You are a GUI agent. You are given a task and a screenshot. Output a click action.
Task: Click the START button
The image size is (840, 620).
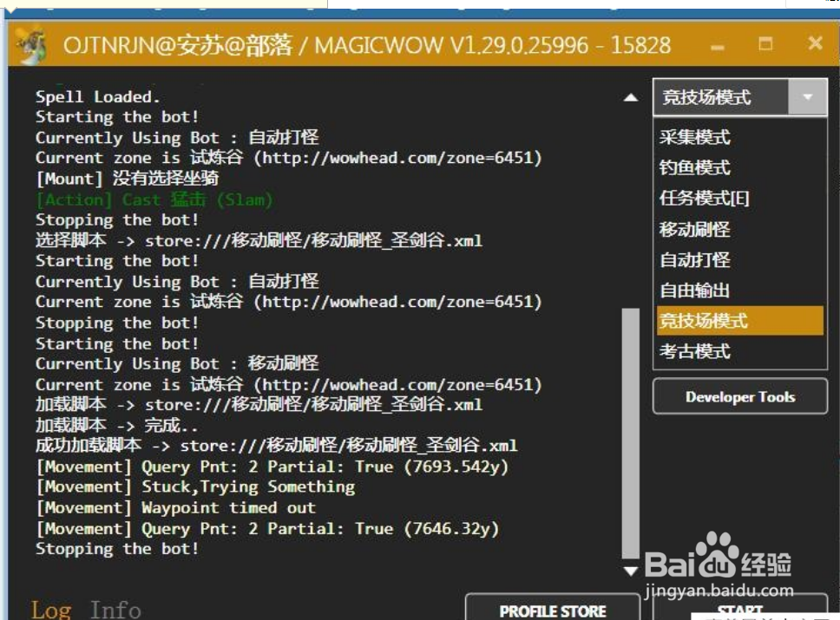pyautogui.click(x=740, y=608)
